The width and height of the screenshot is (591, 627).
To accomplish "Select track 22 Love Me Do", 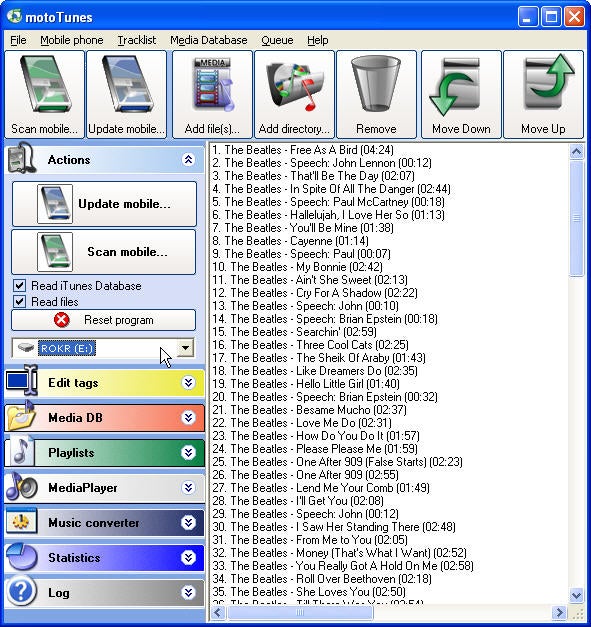I will click(302, 423).
